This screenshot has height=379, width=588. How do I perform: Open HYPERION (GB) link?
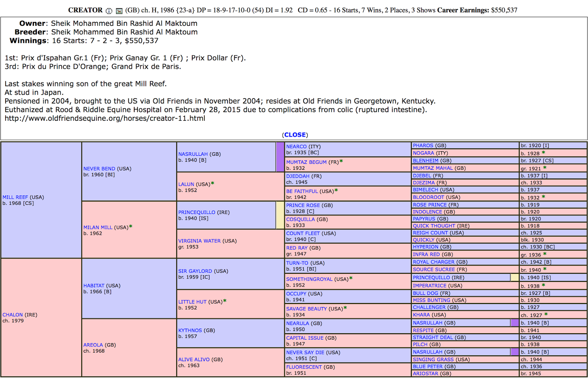pos(426,247)
